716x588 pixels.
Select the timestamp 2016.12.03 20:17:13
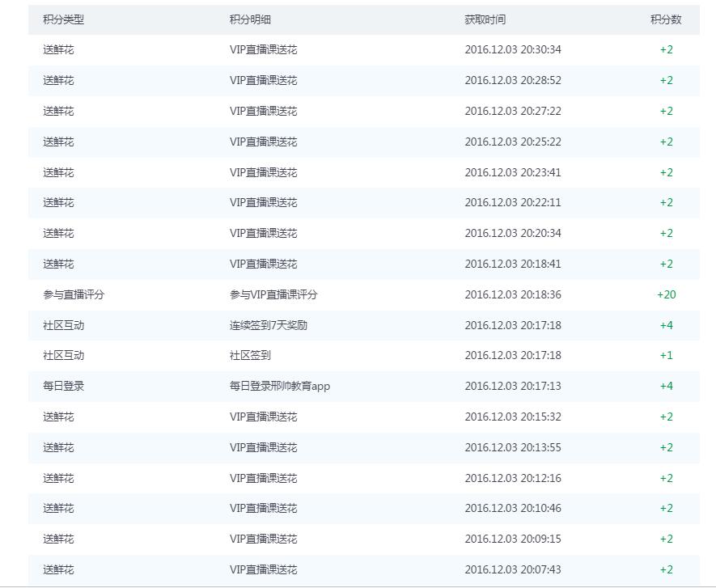coord(512,386)
